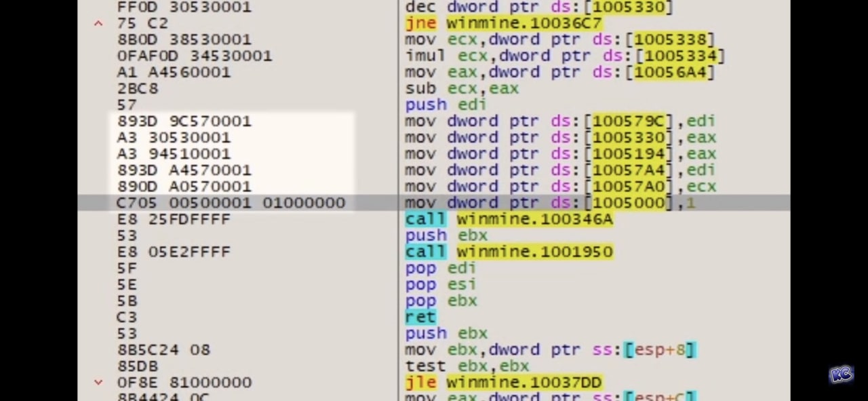The height and width of the screenshot is (401, 868).
Task: Select mov dword ptr ds:[10057A4],edi
Action: [x=559, y=170]
